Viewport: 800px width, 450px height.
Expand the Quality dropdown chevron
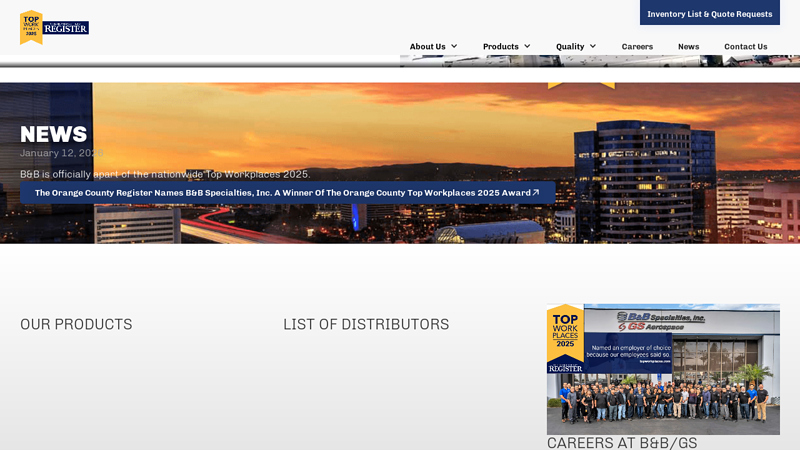pyautogui.click(x=592, y=46)
